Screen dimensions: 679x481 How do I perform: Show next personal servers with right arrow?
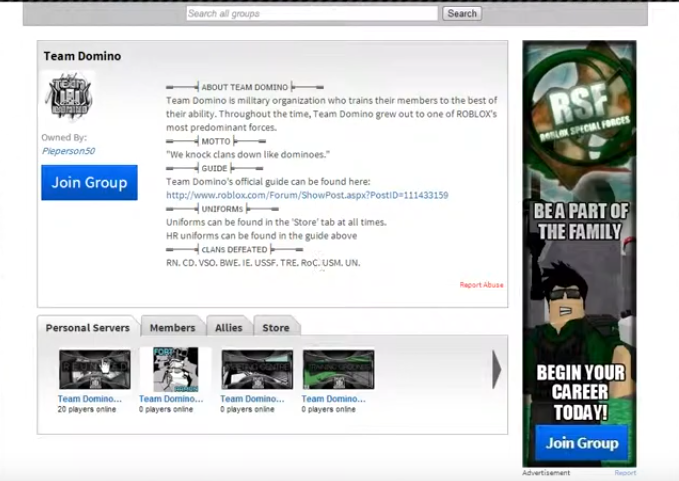coord(497,369)
